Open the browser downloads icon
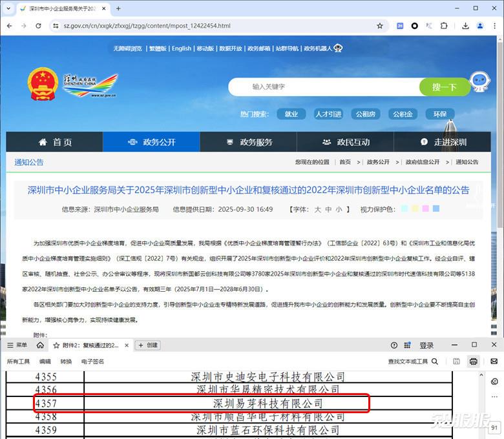The width and height of the screenshot is (504, 439). click(465, 26)
